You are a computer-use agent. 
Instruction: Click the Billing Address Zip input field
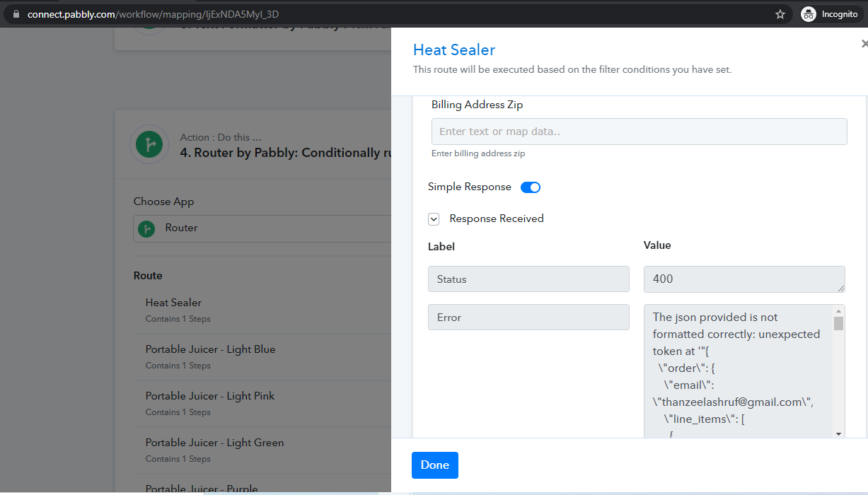click(x=640, y=132)
